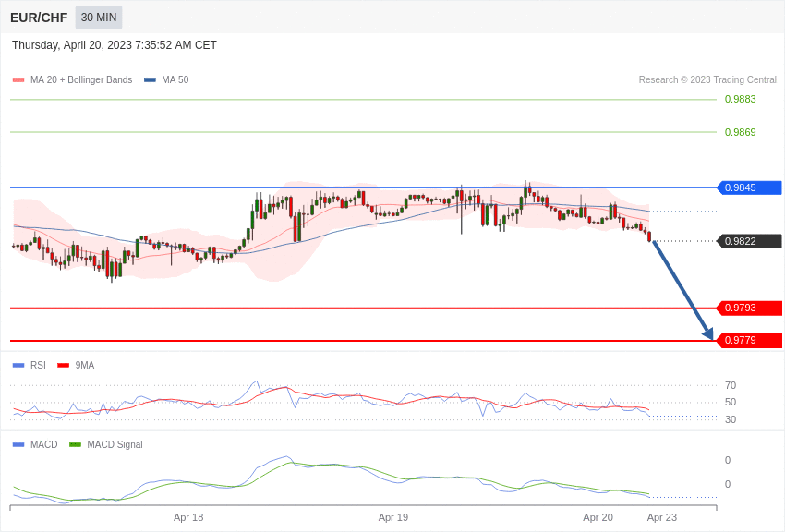Click the 9MA legend swatch

click(x=63, y=366)
